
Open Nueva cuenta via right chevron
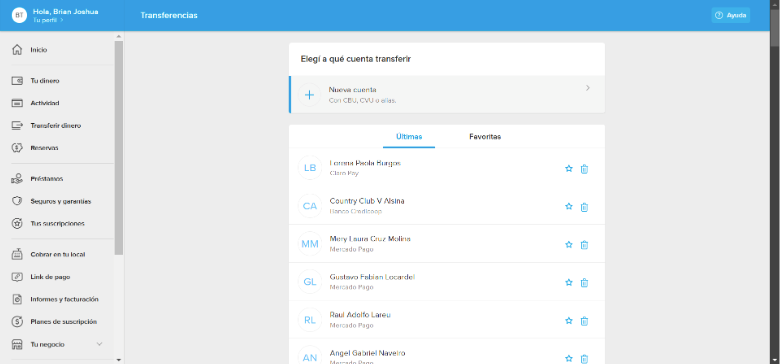588,88
